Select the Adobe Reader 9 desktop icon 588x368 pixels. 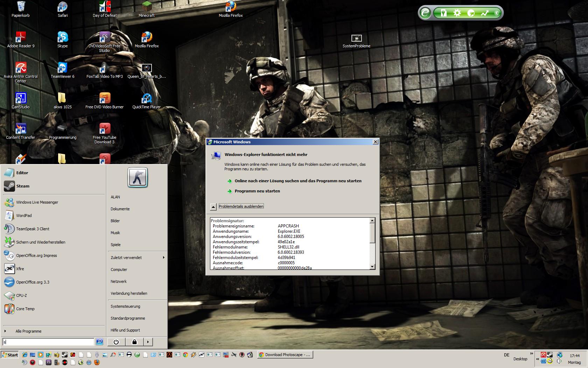[21, 40]
